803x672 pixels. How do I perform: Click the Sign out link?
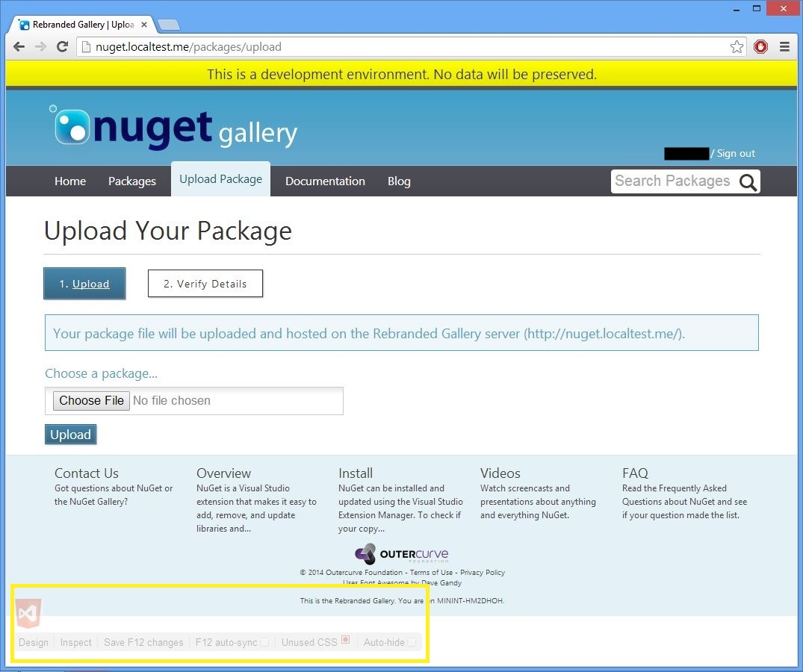[x=736, y=154]
